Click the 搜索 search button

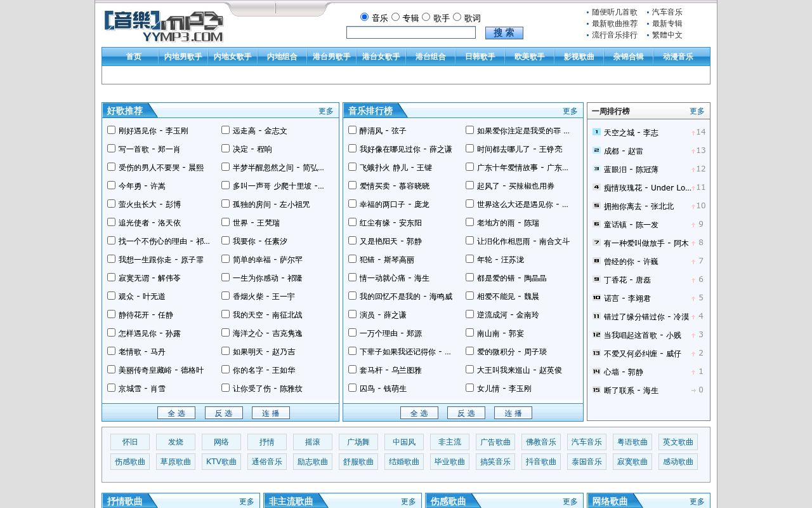coord(504,33)
